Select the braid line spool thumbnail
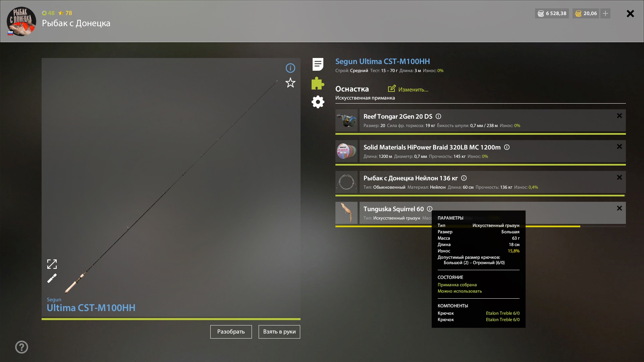 point(346,151)
